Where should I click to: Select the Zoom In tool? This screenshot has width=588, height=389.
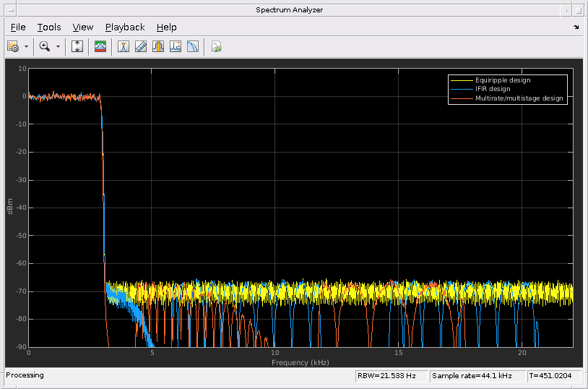point(45,46)
